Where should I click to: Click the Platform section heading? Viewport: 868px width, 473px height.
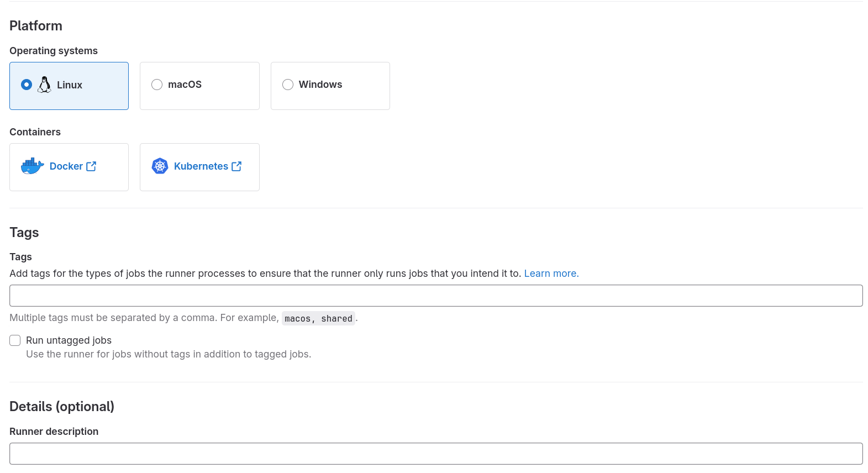[36, 26]
